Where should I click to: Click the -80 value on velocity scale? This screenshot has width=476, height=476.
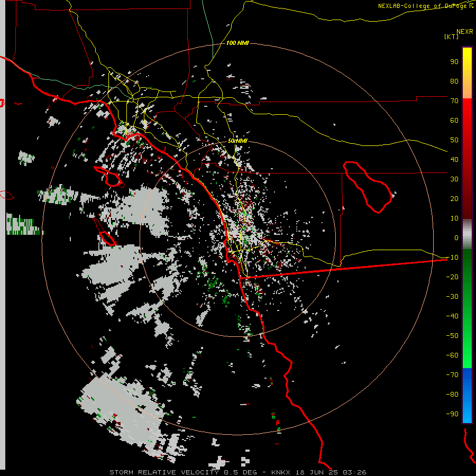(x=452, y=395)
